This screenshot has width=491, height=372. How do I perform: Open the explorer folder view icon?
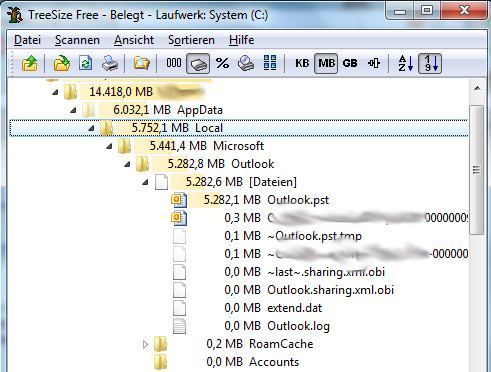pyautogui.click(x=141, y=63)
